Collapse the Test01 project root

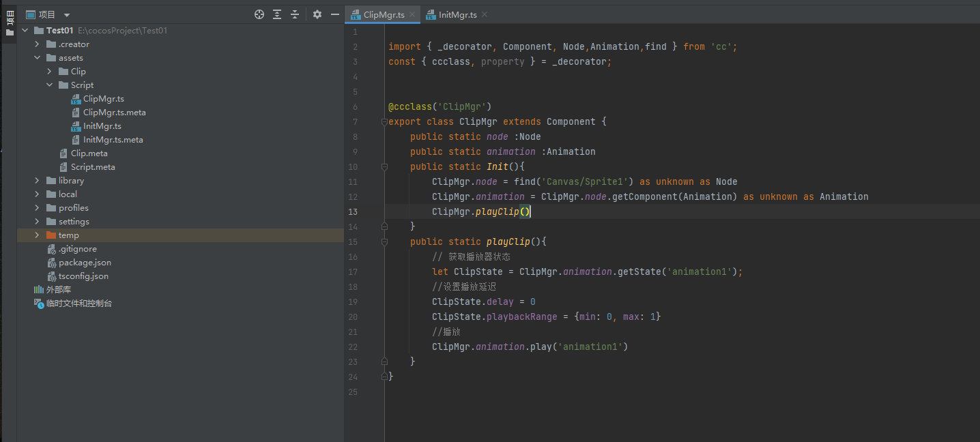coord(25,31)
